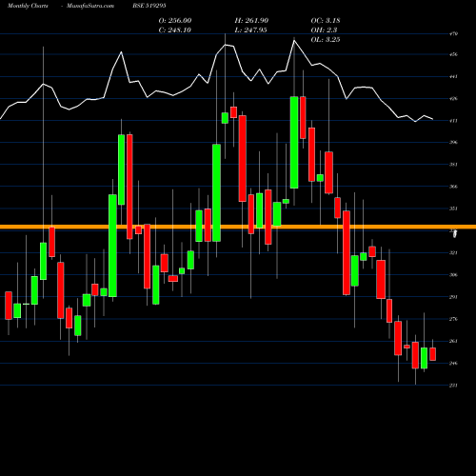Click the 411 price axis label
The width and height of the screenshot is (476, 476).
[x=453, y=121]
